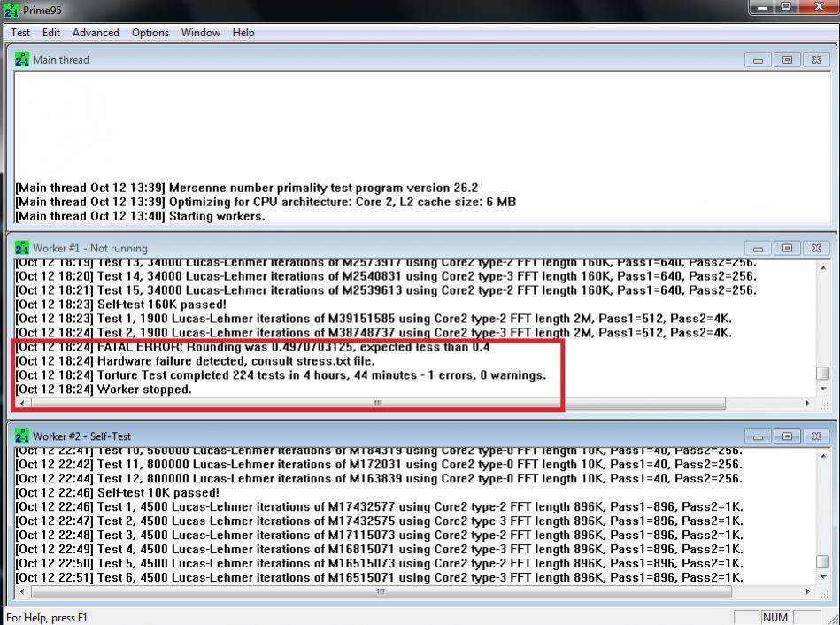Click the Worker #1 'Test 14, 34000' line
This screenshot has height=625, width=840.
point(386,276)
